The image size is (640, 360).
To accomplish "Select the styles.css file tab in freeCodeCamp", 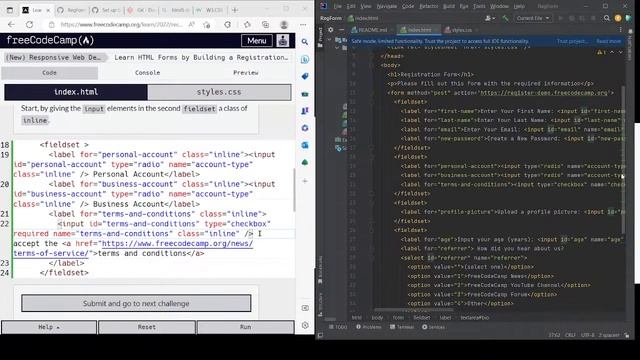I will tap(219, 92).
